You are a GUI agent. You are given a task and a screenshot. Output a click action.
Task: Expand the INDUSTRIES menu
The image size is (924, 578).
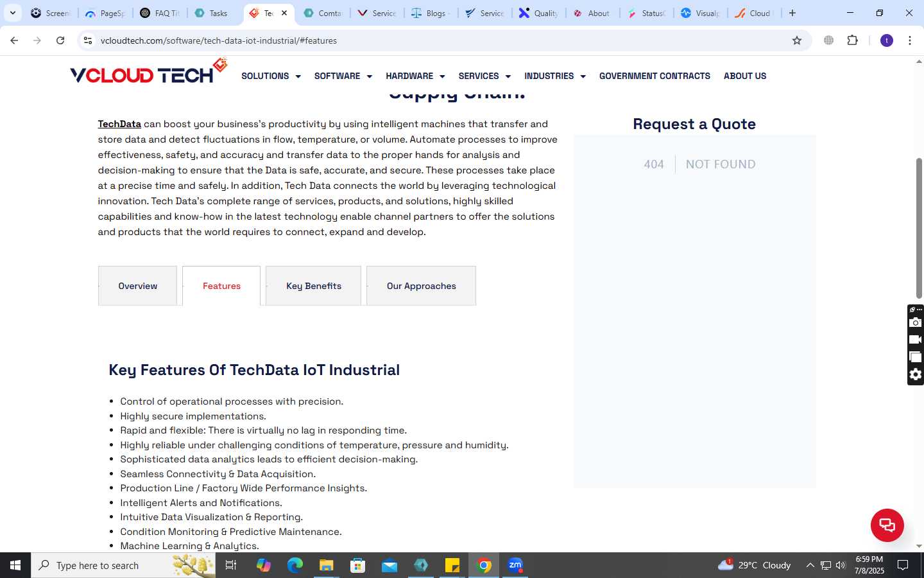pos(555,76)
